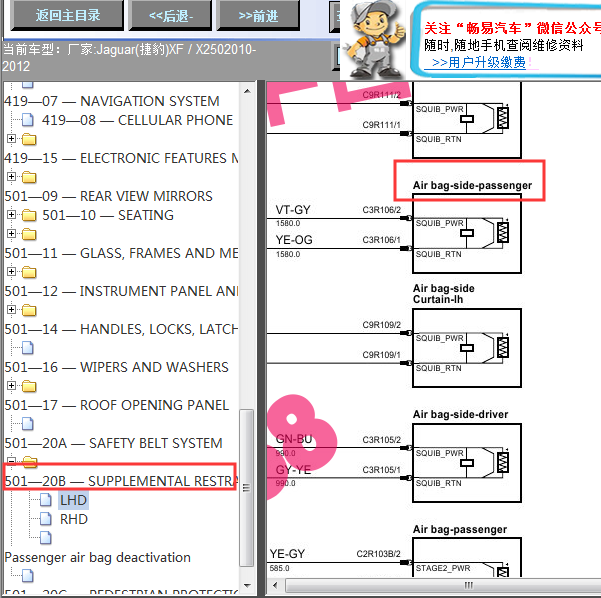The height and width of the screenshot is (598, 601).
Task: Click the mechanic mascot image
Action: click(x=373, y=39)
